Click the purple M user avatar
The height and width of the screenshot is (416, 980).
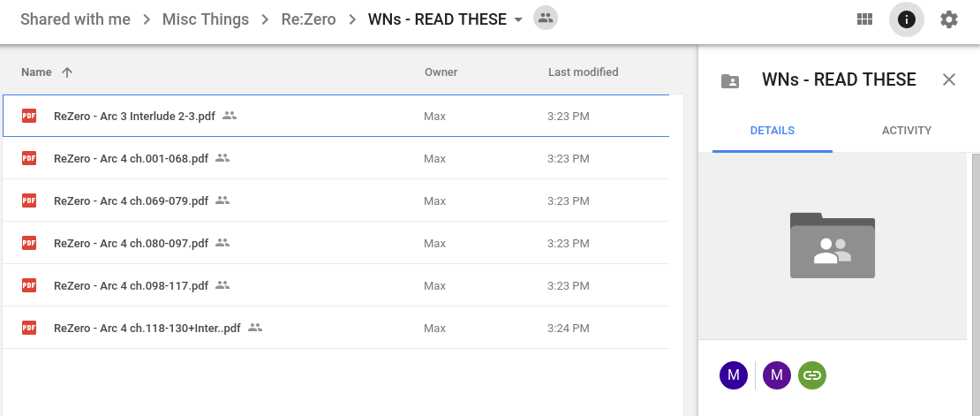(x=777, y=375)
